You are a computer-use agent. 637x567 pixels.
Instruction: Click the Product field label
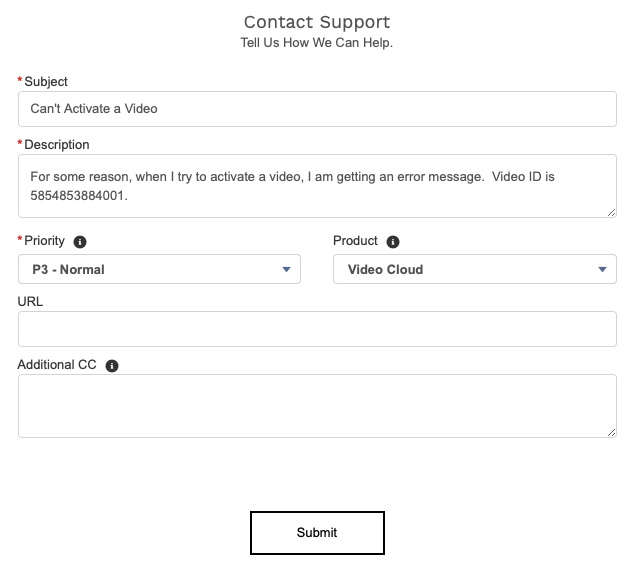pos(355,241)
